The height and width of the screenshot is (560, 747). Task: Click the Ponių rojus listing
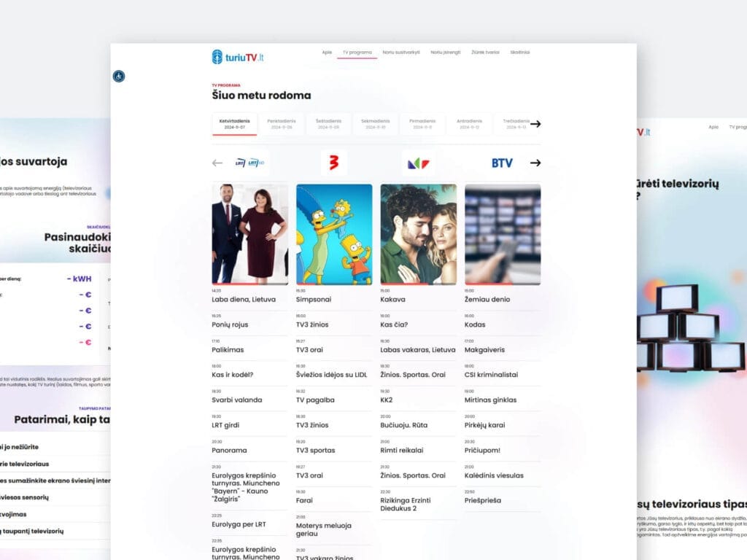click(x=230, y=324)
